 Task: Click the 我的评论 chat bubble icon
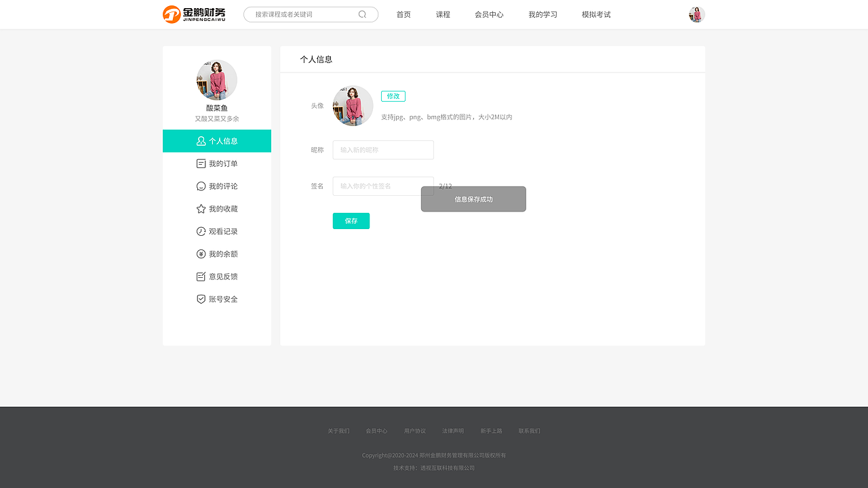[x=201, y=186]
